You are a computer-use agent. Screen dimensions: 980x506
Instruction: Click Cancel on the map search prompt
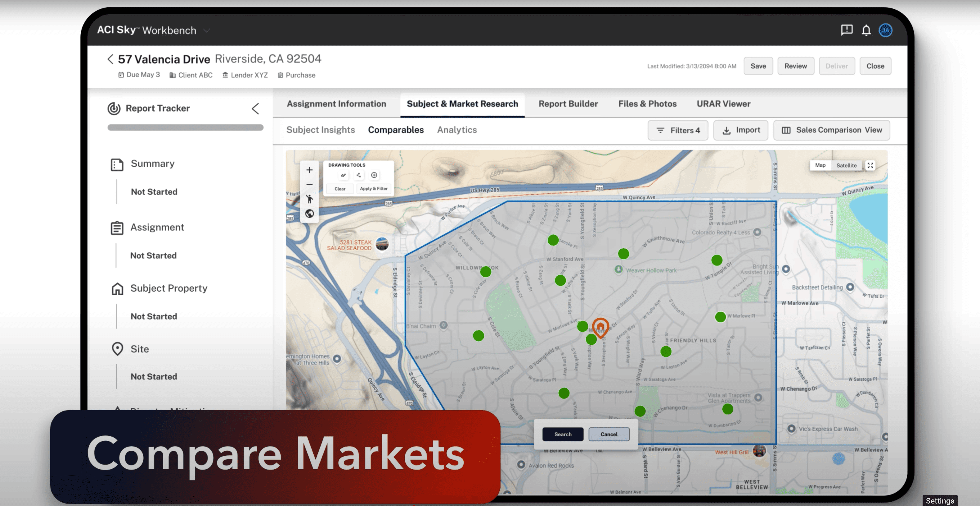[x=609, y=434]
